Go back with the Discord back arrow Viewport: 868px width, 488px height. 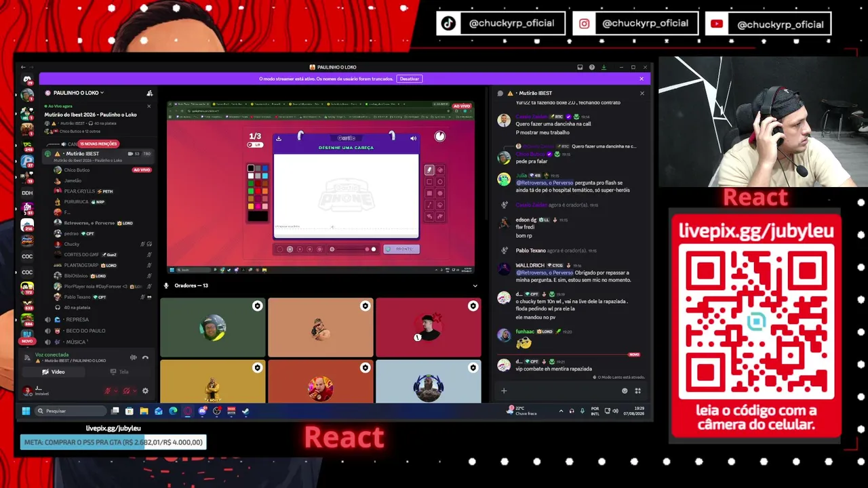(x=23, y=67)
